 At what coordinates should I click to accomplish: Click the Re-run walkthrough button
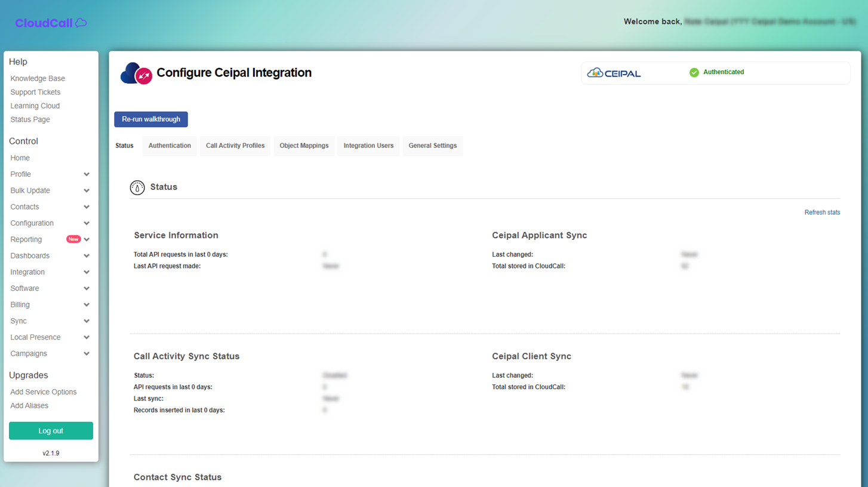click(x=151, y=119)
